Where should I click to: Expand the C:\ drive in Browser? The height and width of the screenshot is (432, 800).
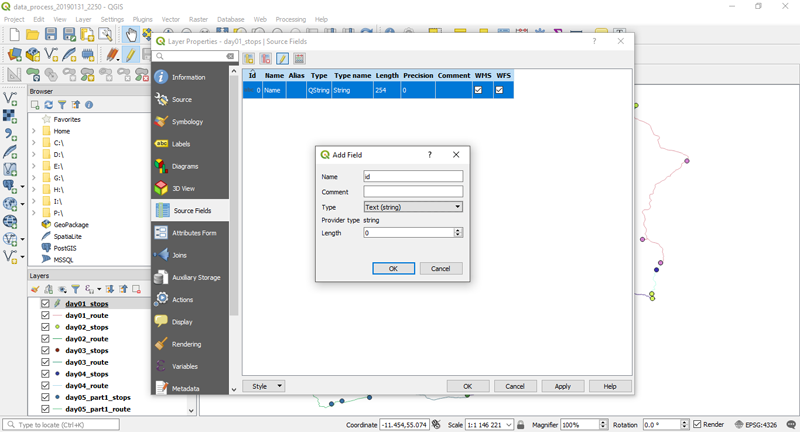click(x=34, y=143)
